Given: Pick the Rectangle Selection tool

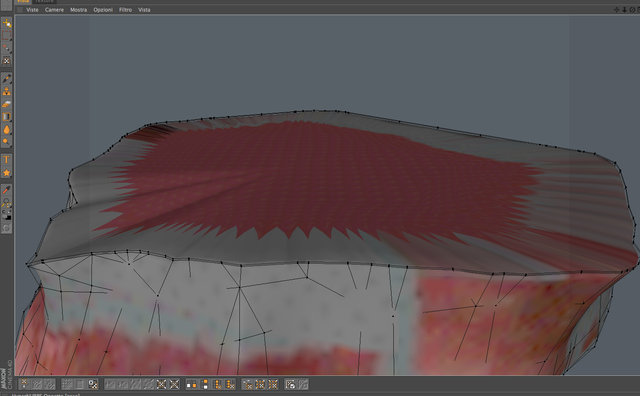Looking at the screenshot, I should coord(6,36).
